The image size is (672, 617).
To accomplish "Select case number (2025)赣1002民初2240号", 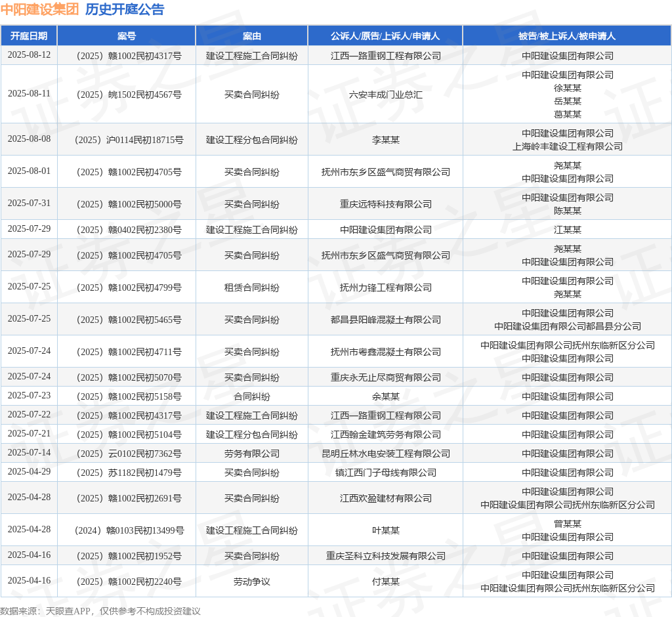I will [x=128, y=582].
